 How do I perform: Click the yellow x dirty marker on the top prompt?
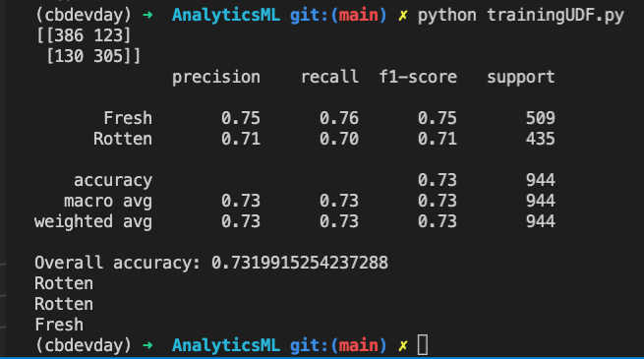403,16
